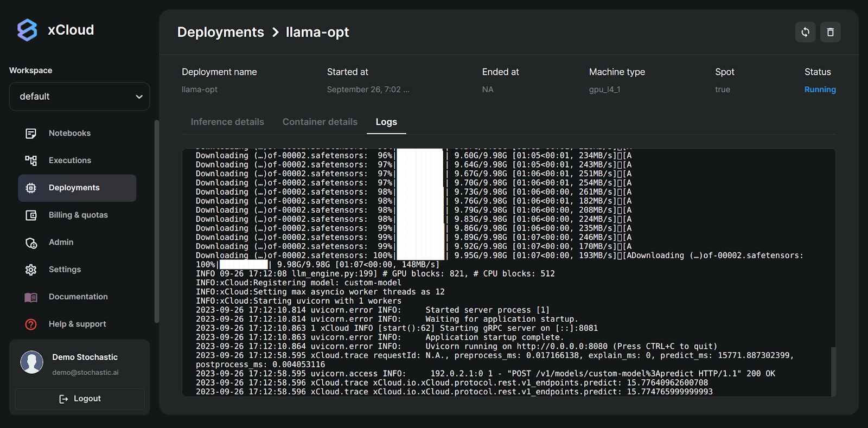Click the 'Setting max asyncio worker threads' line
Screen dimensions: 868x428
(320, 292)
